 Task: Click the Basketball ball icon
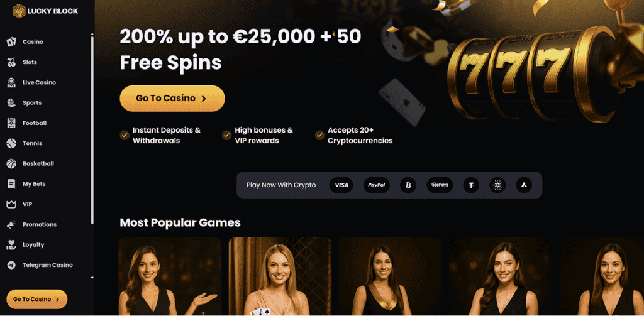point(11,164)
